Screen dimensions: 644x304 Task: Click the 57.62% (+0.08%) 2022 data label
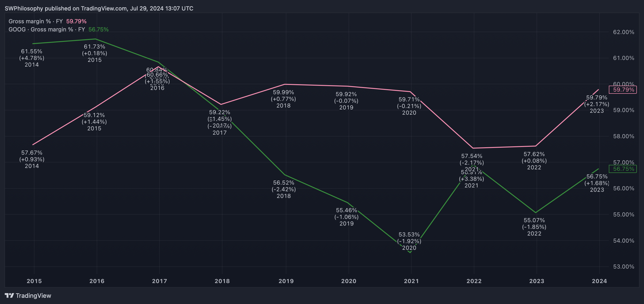pos(534,161)
